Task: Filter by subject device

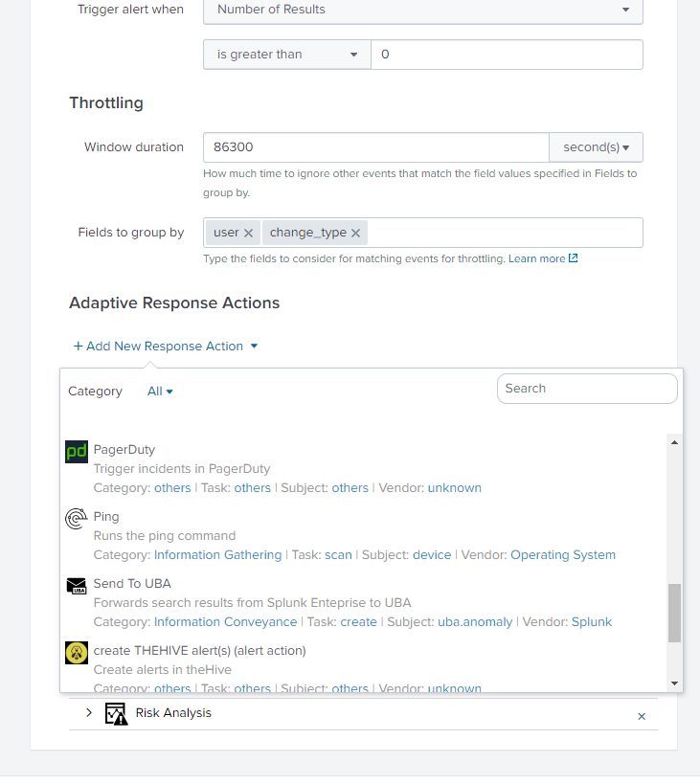Action: pos(432,555)
